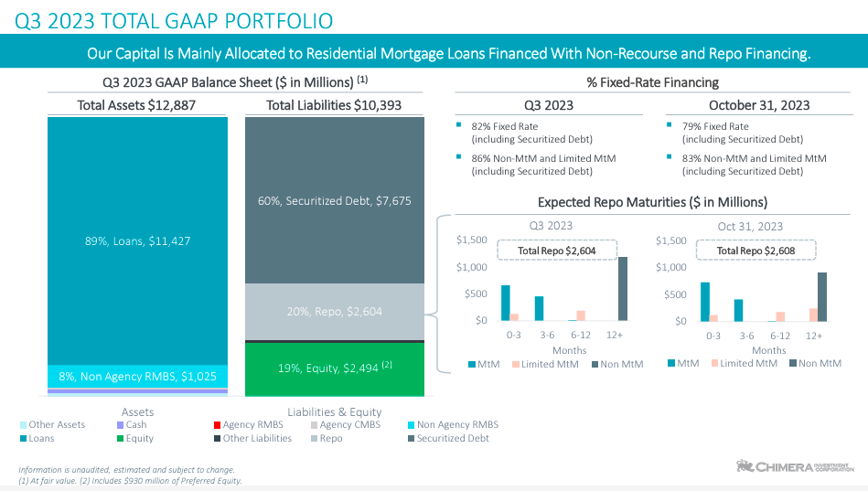Click the '20%, Repo, $2,604' segment
This screenshot has width=868, height=491.
pyautogui.click(x=335, y=312)
